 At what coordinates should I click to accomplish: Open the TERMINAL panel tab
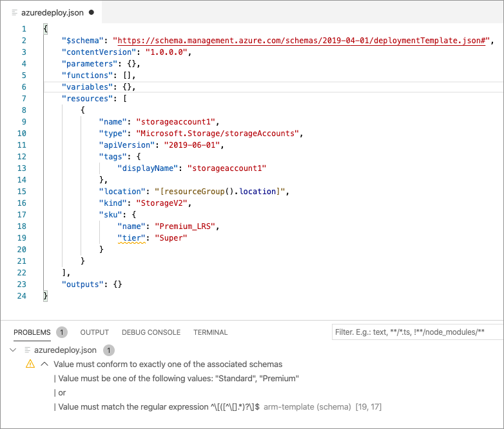[x=211, y=332]
